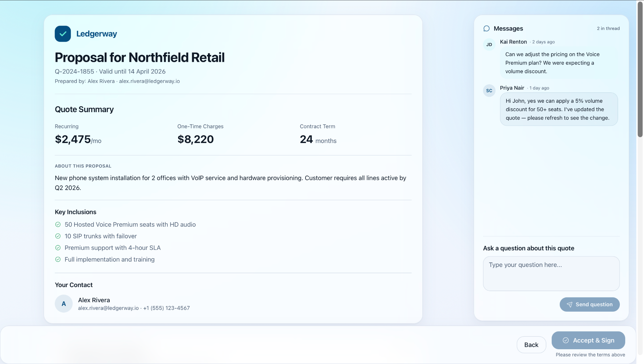Viewport: 644px width, 364px height.
Task: Click '10 SIP trunks with failover' text
Action: [x=101, y=236]
